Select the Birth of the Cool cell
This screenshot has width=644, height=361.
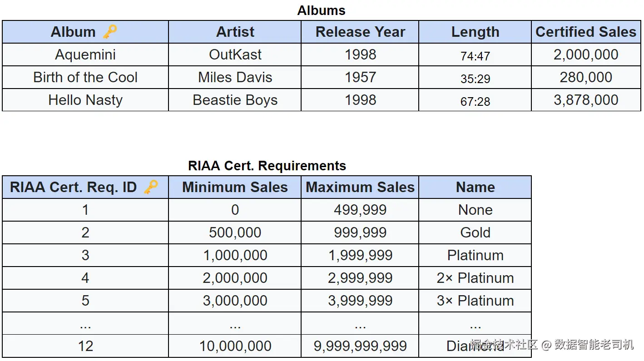click(85, 77)
